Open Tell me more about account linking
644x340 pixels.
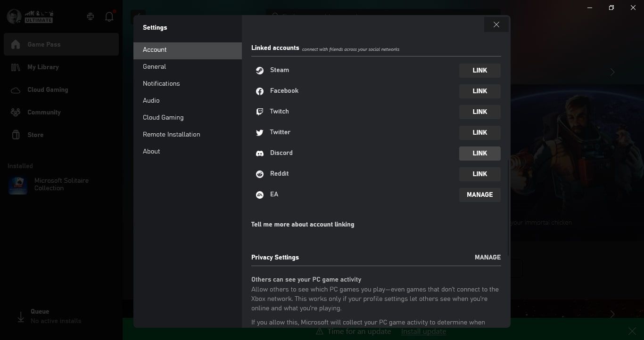(x=303, y=225)
